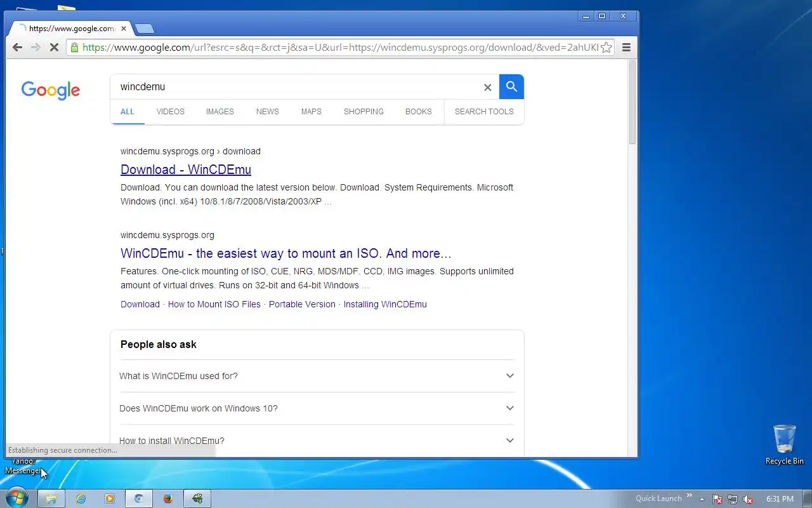This screenshot has width=812, height=508.
Task: Expand 'What is WinCDEmu used for?'
Action: pos(317,376)
